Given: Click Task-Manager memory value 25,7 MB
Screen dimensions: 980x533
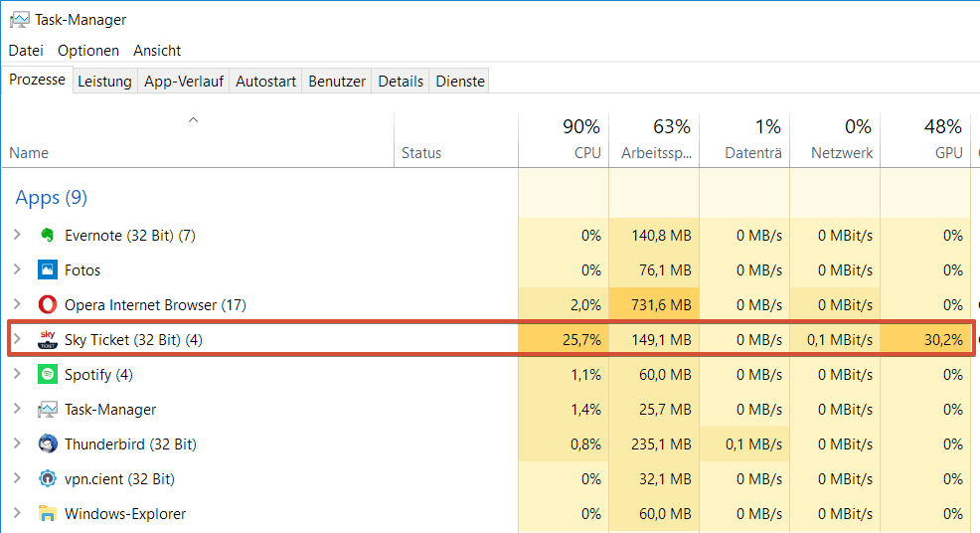Looking at the screenshot, I should pos(665,410).
